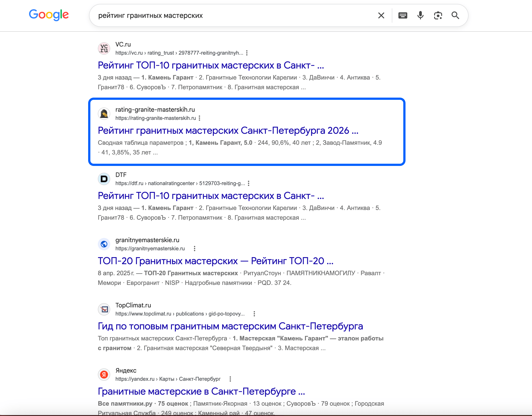Click the https://rating-granite-masterskih.ru URL

pos(155,118)
